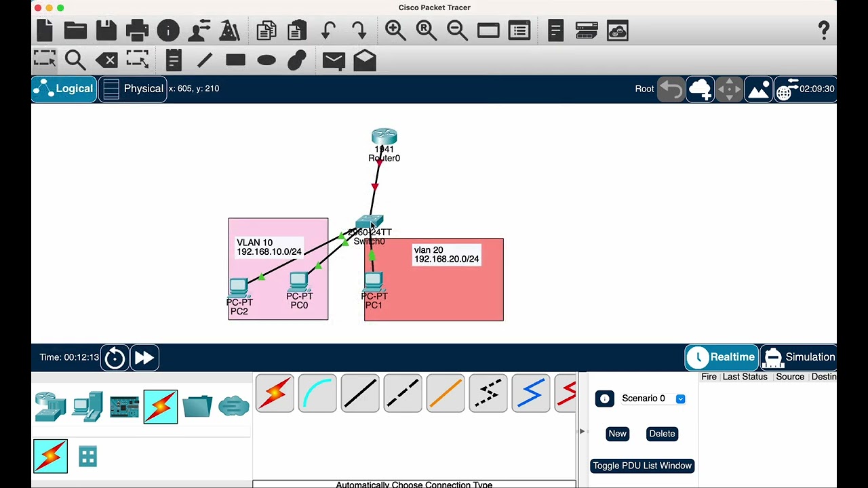Copy the selection with the copy icon
The width and height of the screenshot is (868, 488).
coord(267,30)
